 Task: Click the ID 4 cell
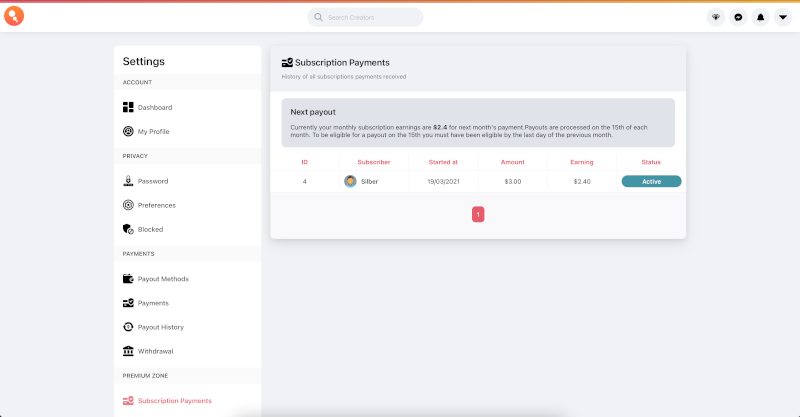point(305,182)
